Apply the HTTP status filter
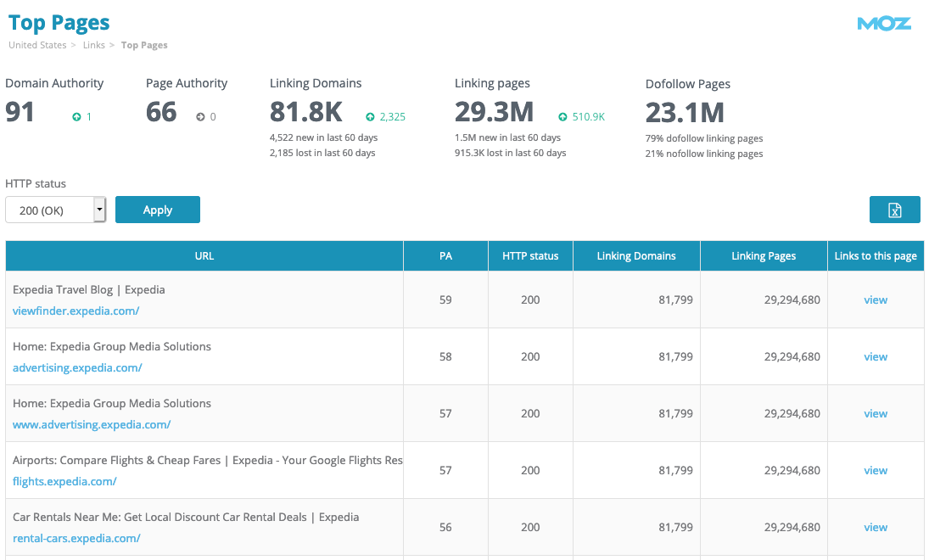Viewport: 929px width, 560px height. click(x=157, y=209)
